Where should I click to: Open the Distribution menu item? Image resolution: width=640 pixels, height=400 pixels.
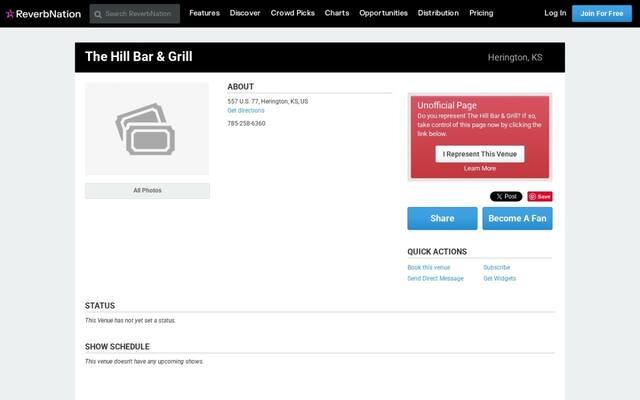click(x=438, y=13)
